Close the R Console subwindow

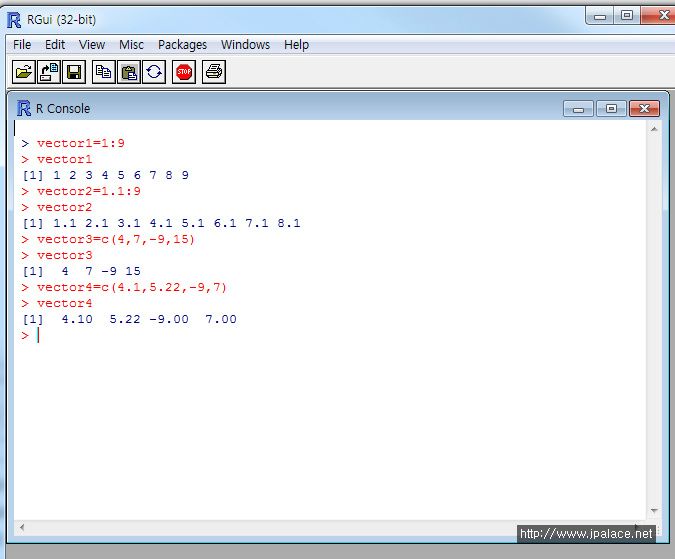coord(644,109)
